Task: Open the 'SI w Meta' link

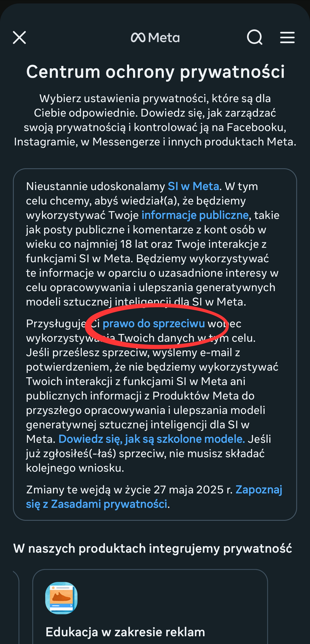Action: 193,187
